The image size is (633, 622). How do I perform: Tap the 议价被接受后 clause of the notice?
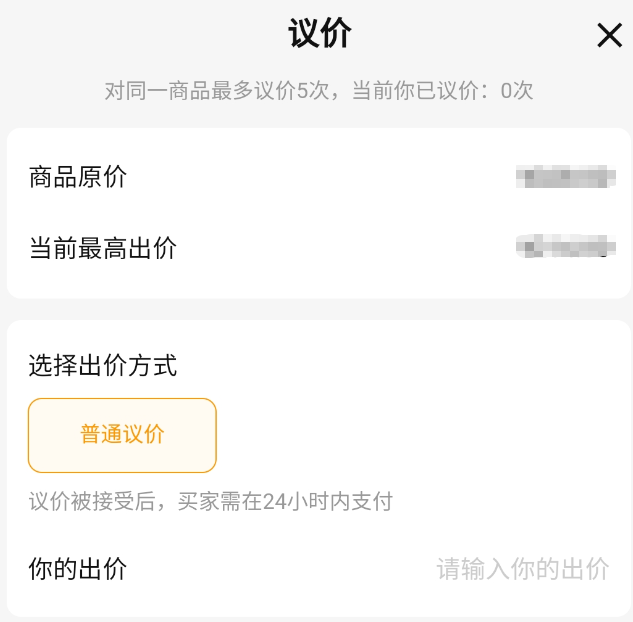tap(93, 502)
